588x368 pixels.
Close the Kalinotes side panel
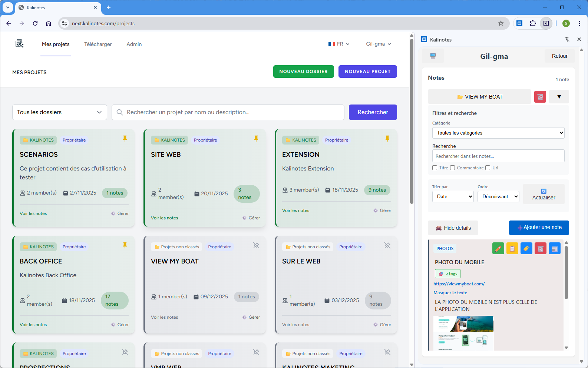pyautogui.click(x=579, y=39)
